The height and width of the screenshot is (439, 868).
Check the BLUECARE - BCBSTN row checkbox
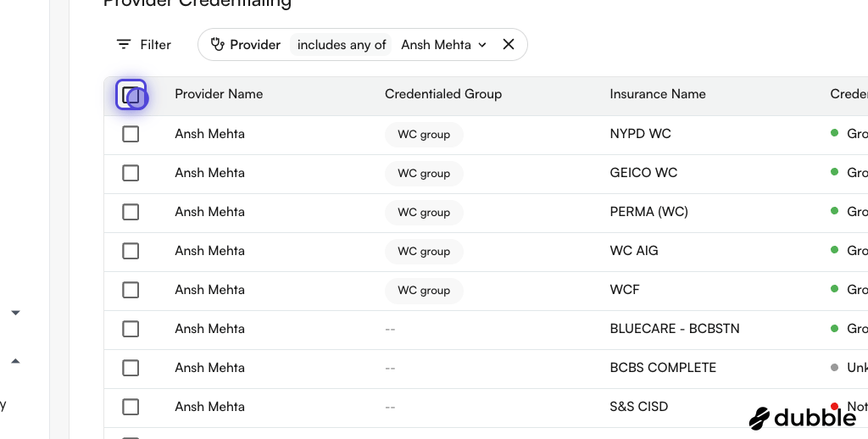[x=131, y=329]
